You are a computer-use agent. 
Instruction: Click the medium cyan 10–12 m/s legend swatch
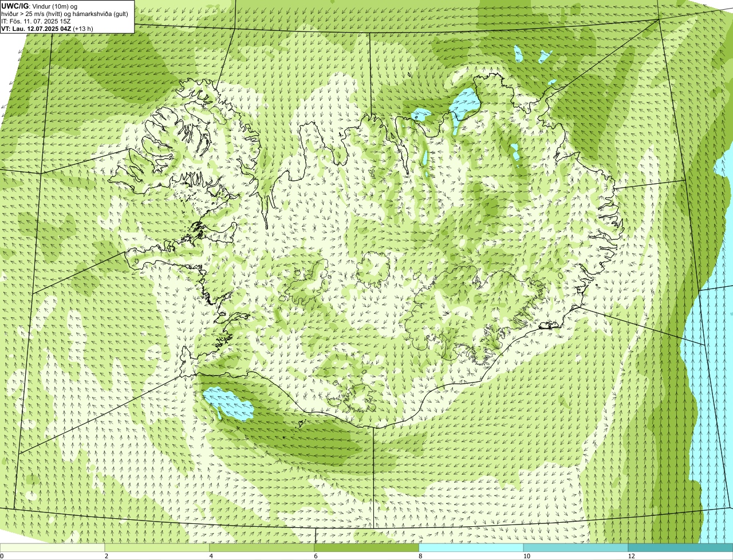pos(576,547)
